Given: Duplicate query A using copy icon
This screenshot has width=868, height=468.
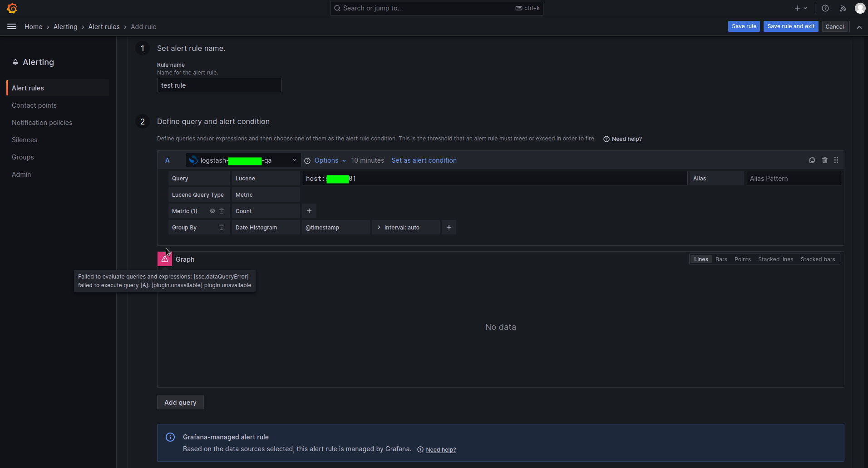Looking at the screenshot, I should (x=812, y=160).
